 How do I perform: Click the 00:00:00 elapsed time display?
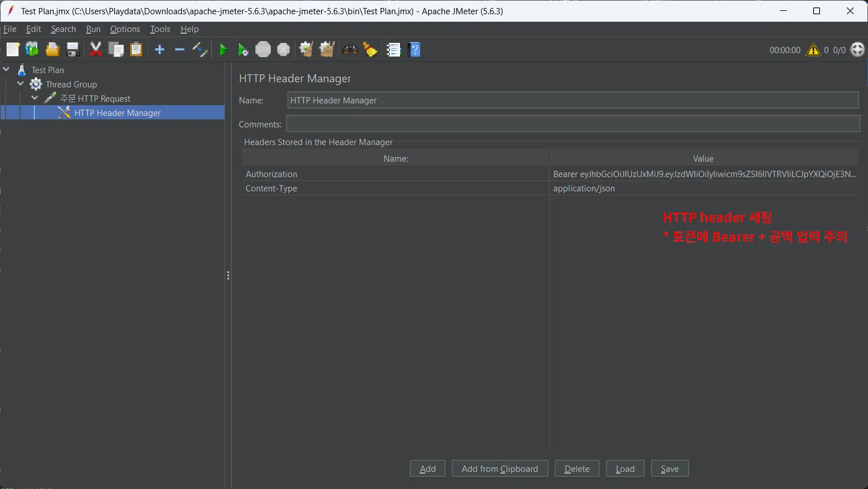[x=785, y=50]
